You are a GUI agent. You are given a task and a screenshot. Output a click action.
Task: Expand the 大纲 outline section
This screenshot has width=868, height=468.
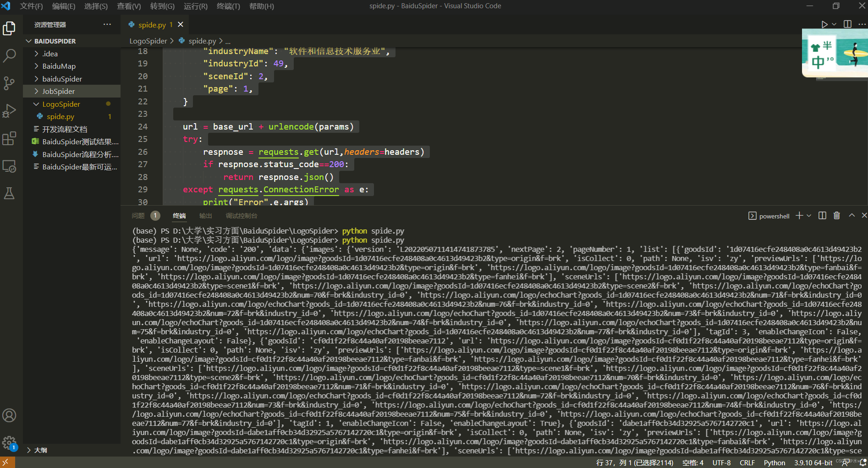(72, 450)
